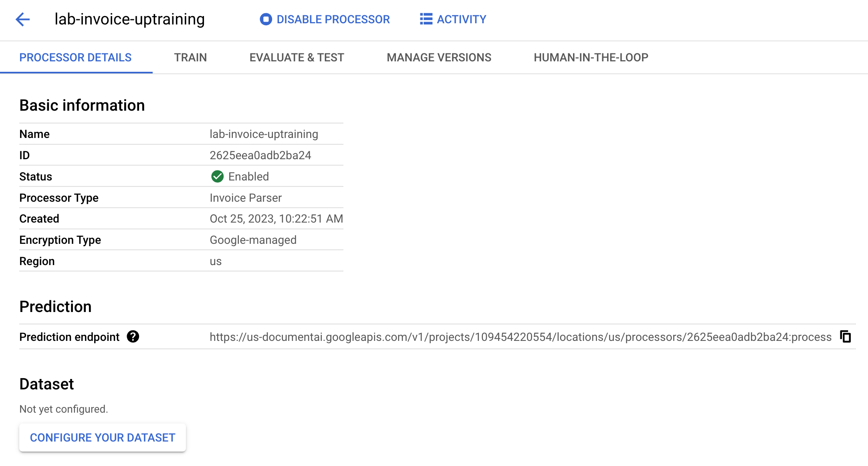Click the Created row label
The image size is (868, 466).
click(x=39, y=219)
